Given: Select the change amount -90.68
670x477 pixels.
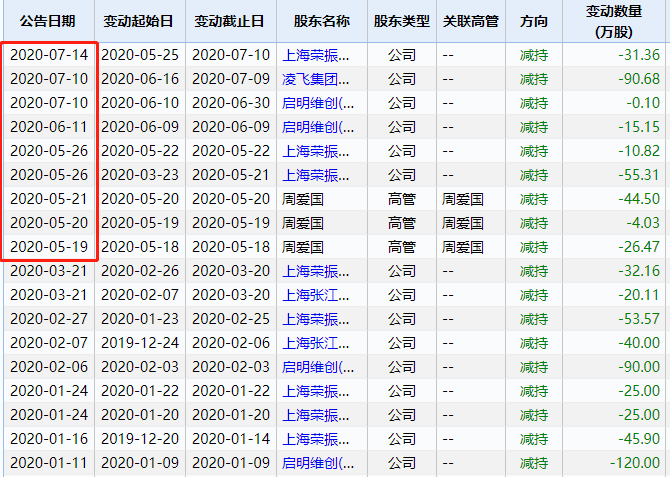Looking at the screenshot, I should click(x=639, y=79).
